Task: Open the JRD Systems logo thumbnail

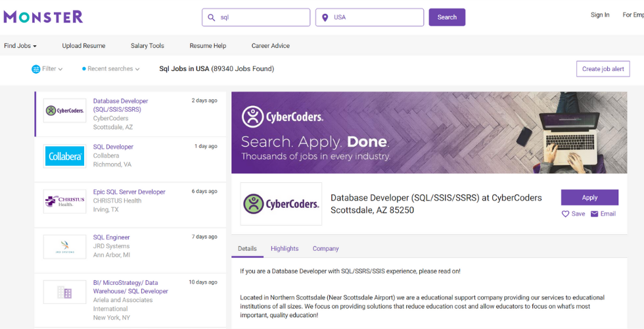Action: (65, 247)
